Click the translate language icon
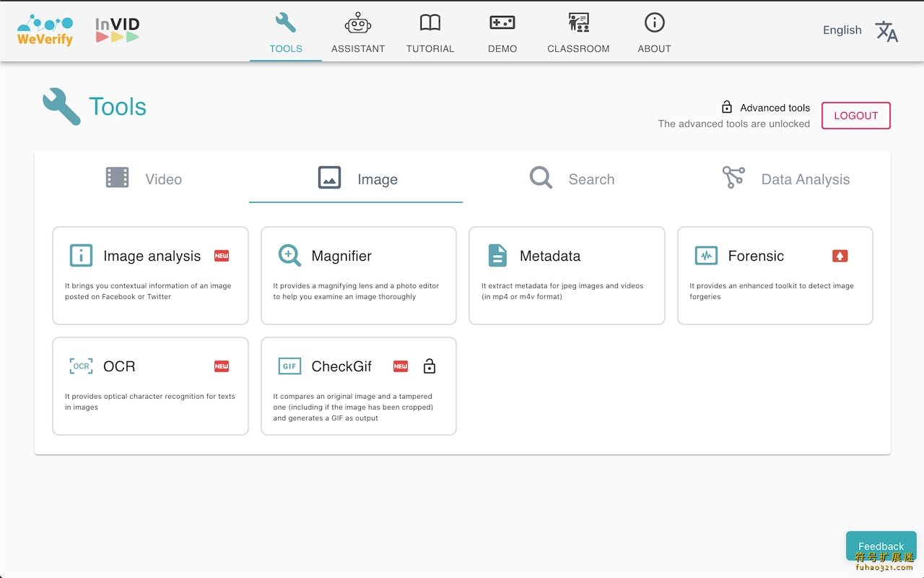Viewport: 924px width, 578px height. pyautogui.click(x=886, y=31)
